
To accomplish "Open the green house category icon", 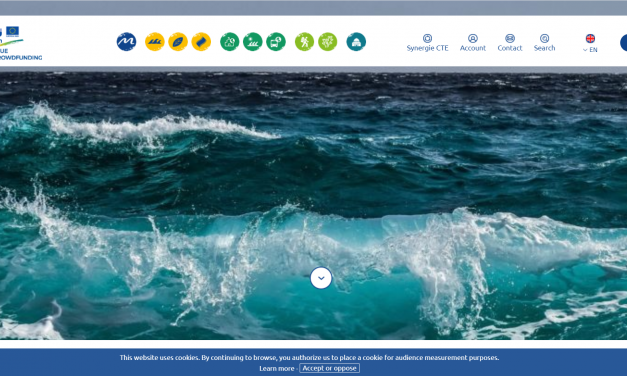I will 230,42.
